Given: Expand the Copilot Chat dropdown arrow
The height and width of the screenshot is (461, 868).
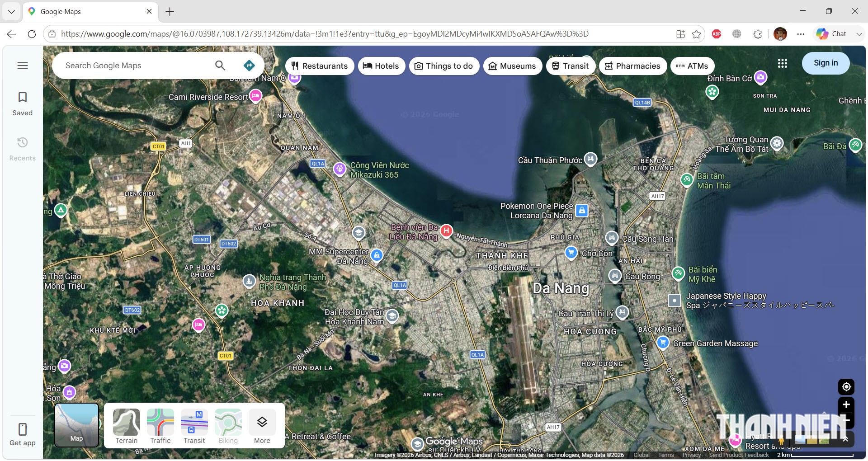Looking at the screenshot, I should (x=859, y=34).
